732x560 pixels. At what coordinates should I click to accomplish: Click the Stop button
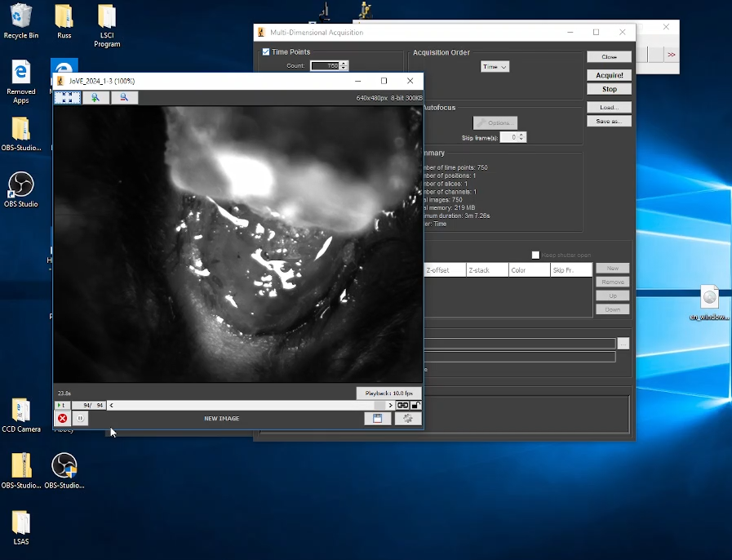click(609, 89)
